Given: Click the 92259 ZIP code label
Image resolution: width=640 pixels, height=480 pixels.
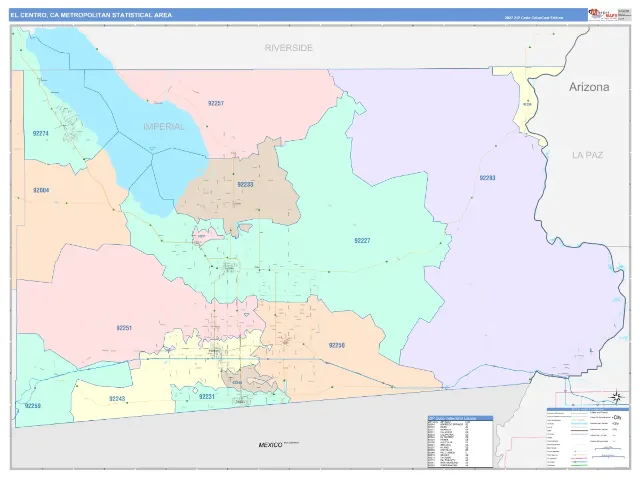Looking at the screenshot, I should pos(33,406).
